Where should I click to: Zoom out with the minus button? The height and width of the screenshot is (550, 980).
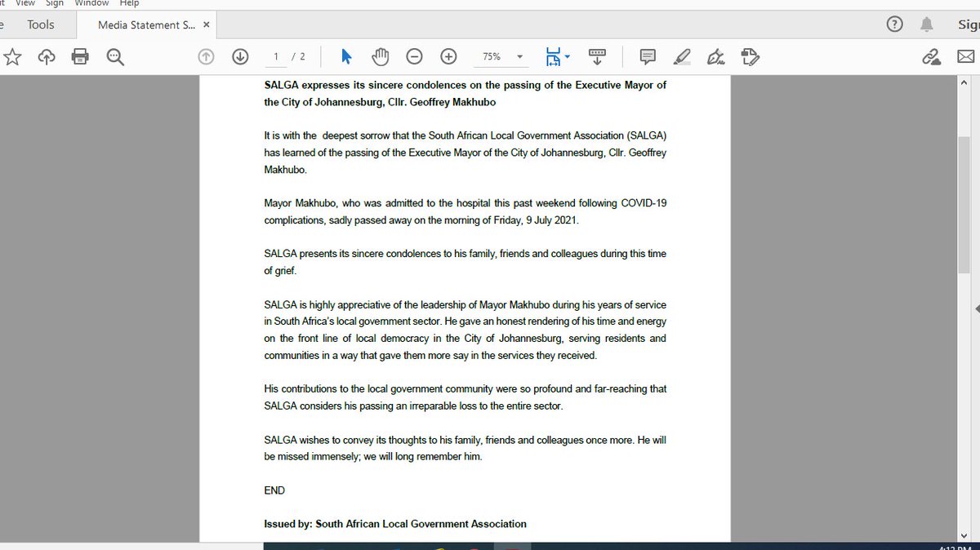point(414,56)
